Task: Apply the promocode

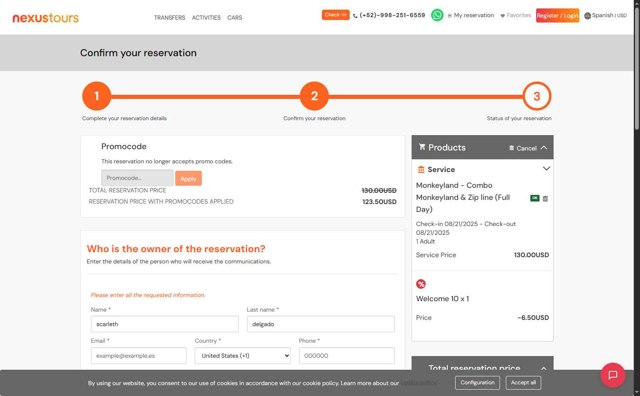Action: pos(188,178)
